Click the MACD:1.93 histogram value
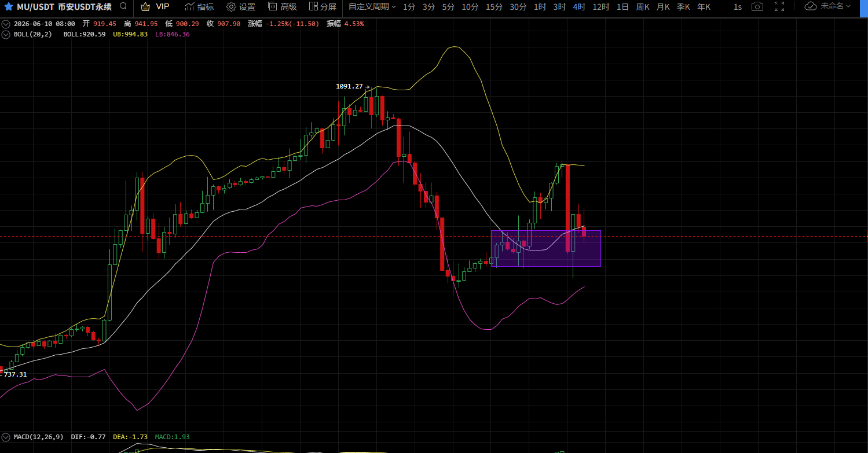The width and height of the screenshot is (868, 453). pos(173,437)
